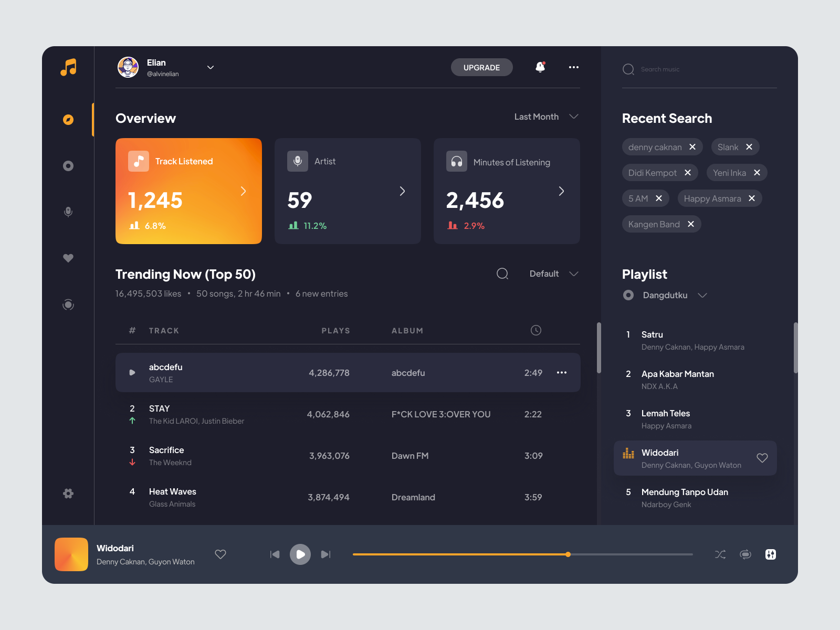
Task: Open Settings from the sidebar gear icon
Action: pos(68,493)
